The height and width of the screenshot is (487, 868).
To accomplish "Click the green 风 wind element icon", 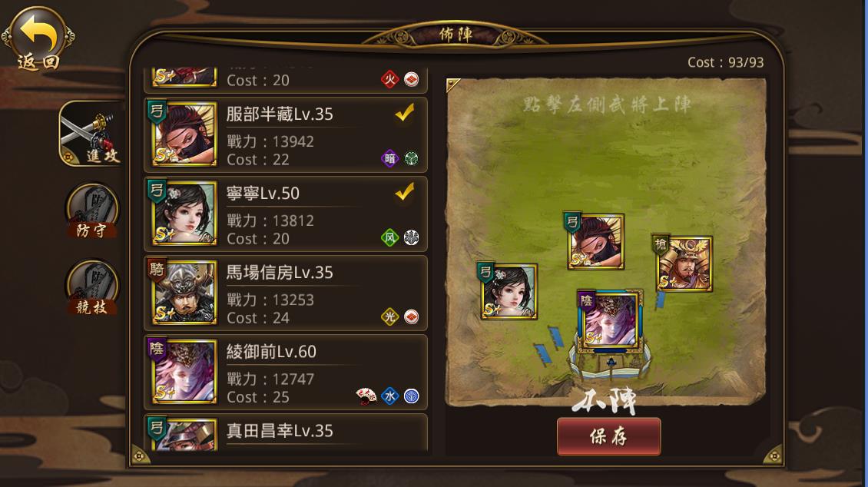I will click(389, 238).
